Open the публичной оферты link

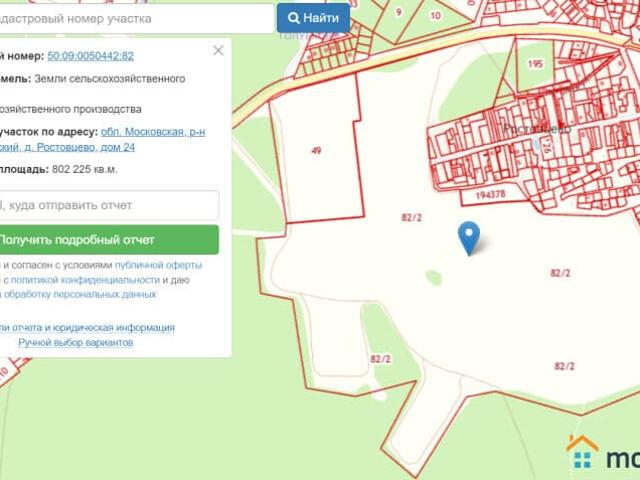pyautogui.click(x=158, y=265)
